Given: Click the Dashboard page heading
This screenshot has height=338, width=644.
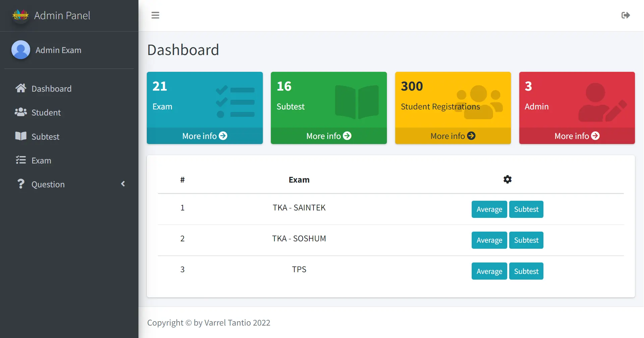Looking at the screenshot, I should (183, 50).
